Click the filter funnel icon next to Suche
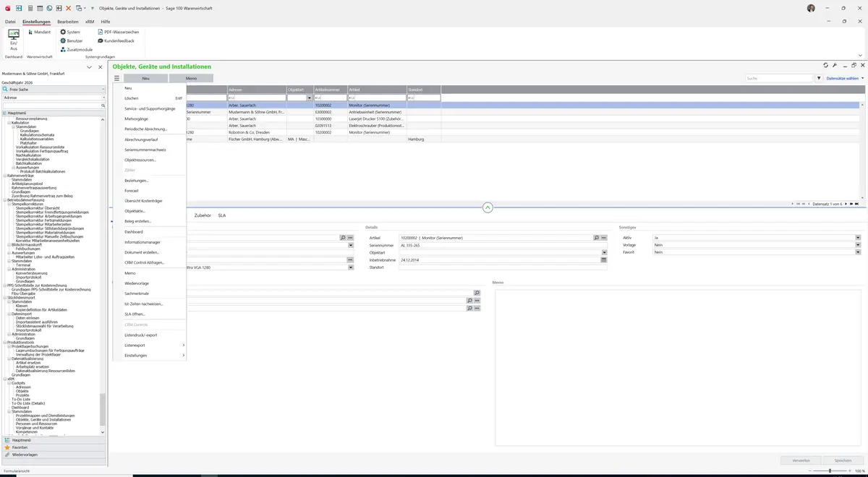 click(x=820, y=78)
